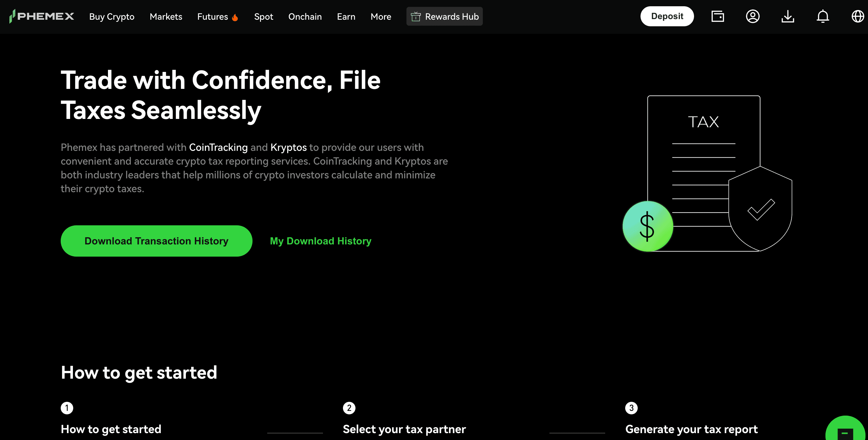The width and height of the screenshot is (868, 440).
Task: Click the Rewards Hub gift icon
Action: click(416, 17)
